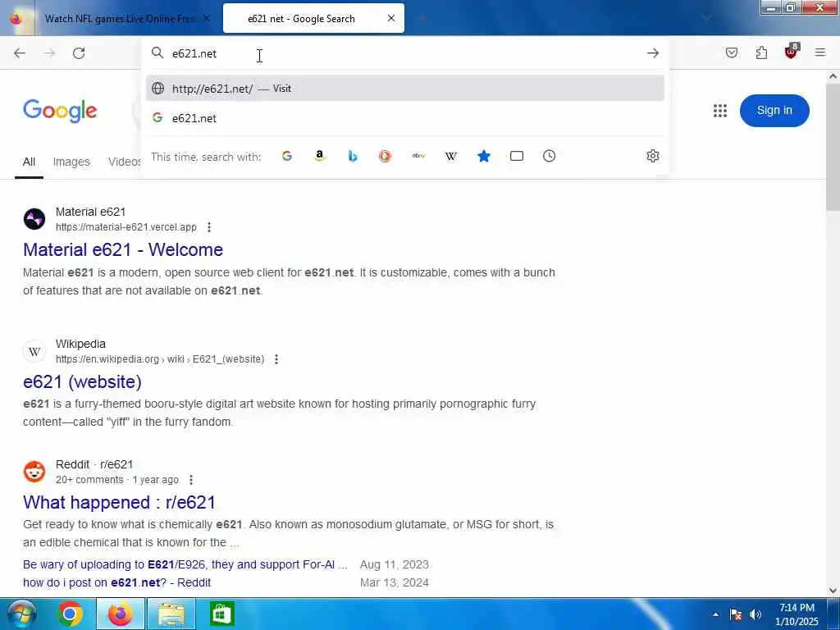Open e621 (website) Wikipedia result
This screenshot has width=840, height=630.
[83, 381]
